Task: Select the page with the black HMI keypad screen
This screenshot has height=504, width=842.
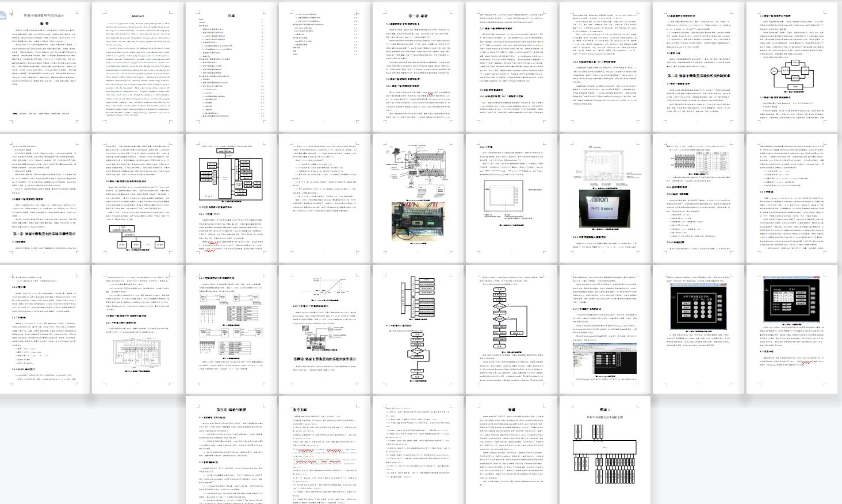Action: pos(698,329)
